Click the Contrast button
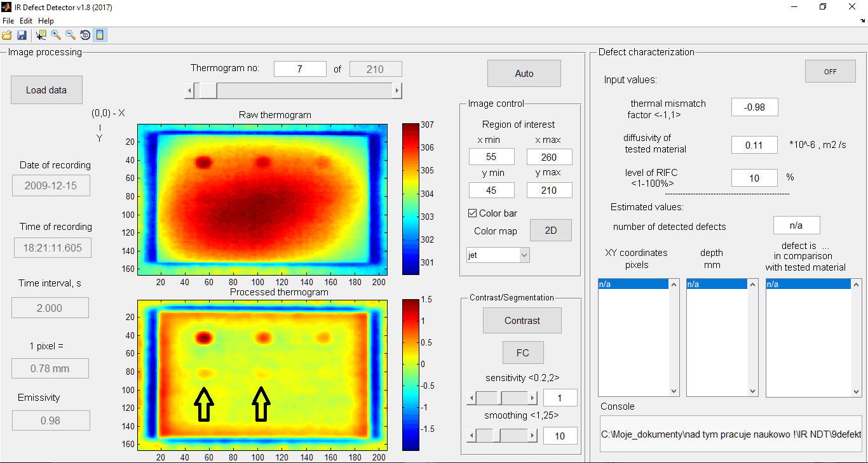The image size is (868, 463). [522, 321]
